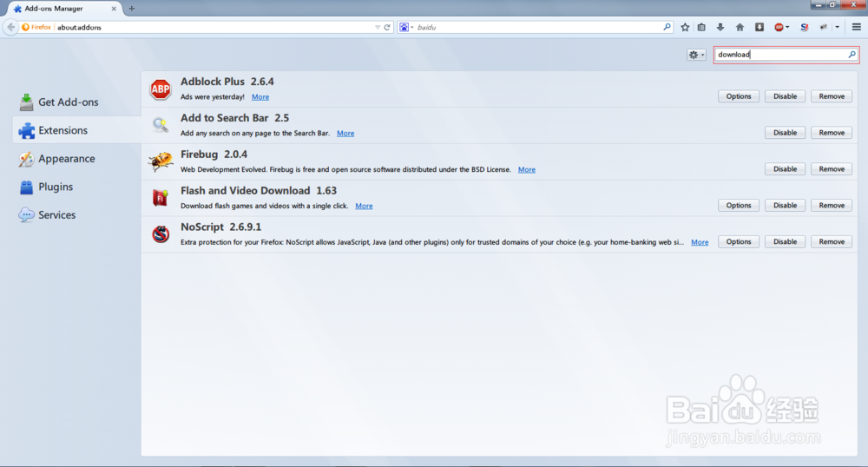Click the Add to Search Bar magnifier icon
The image size is (868, 467).
161,125
